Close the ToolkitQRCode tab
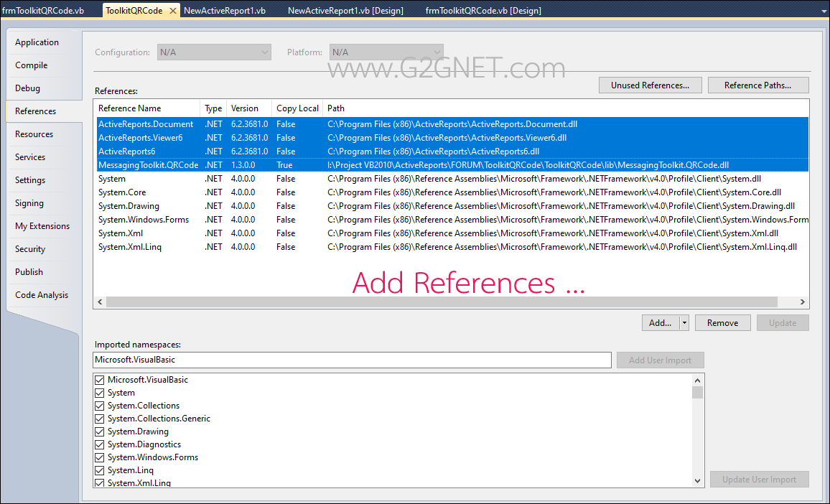 (x=172, y=11)
